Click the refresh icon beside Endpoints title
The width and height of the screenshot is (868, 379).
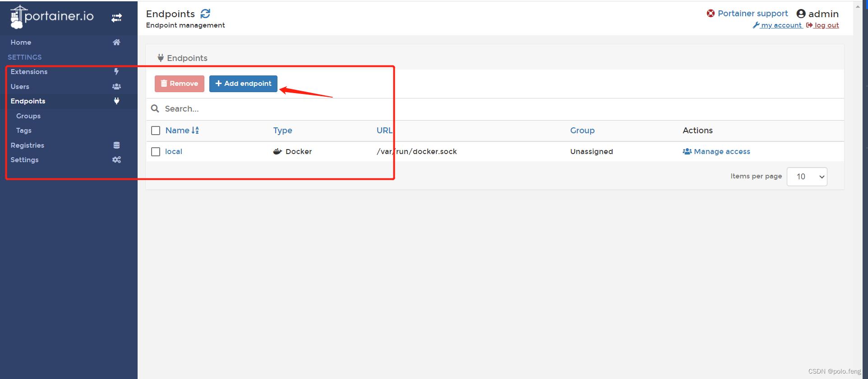(205, 14)
